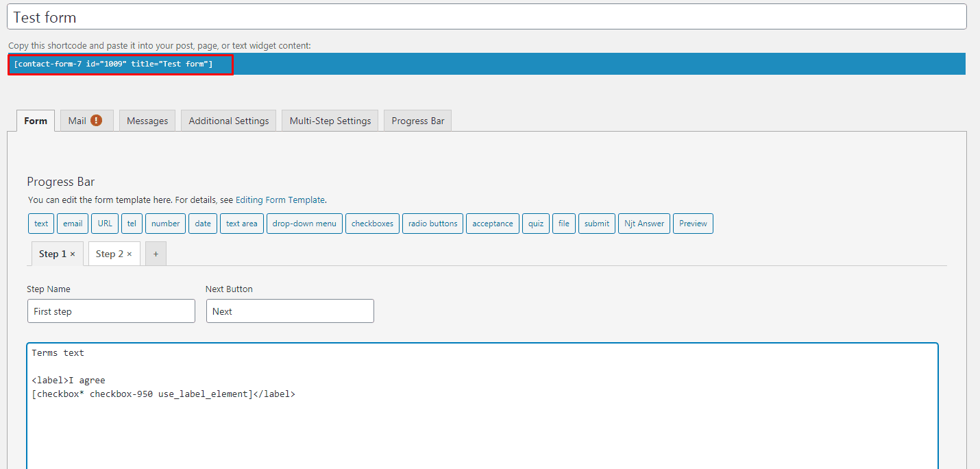Click the Next Button input field
The image size is (980, 469).
pos(290,311)
